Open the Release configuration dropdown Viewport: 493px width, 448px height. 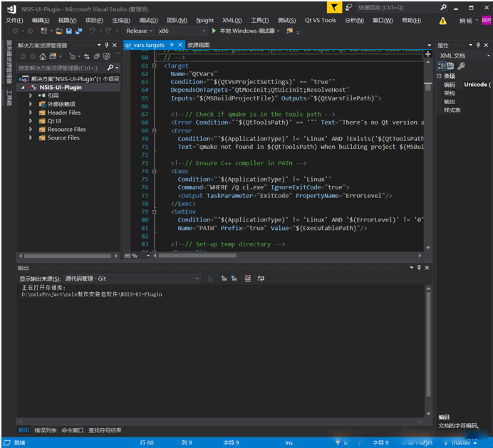click(x=140, y=31)
